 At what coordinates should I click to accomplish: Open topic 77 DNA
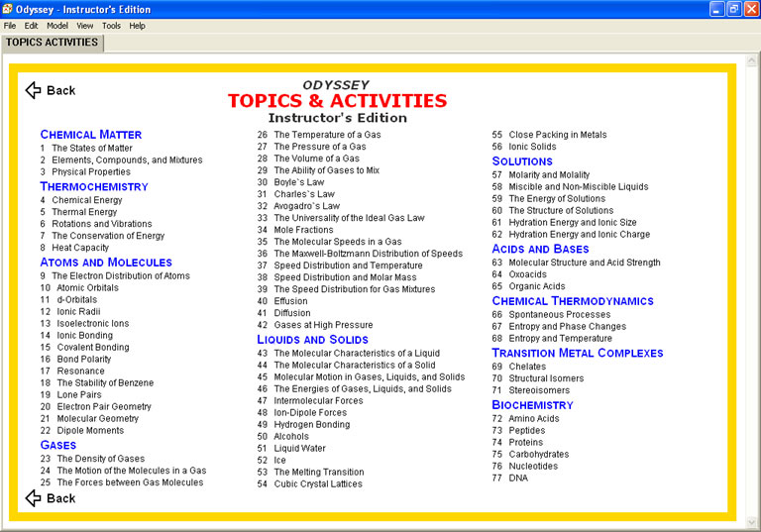(509, 479)
